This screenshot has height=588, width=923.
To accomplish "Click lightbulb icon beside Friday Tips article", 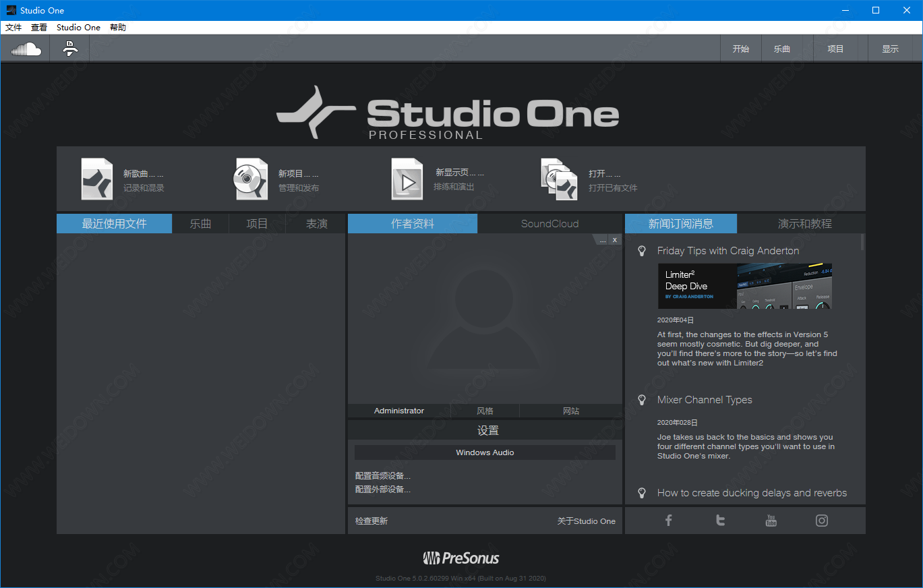I will click(642, 251).
